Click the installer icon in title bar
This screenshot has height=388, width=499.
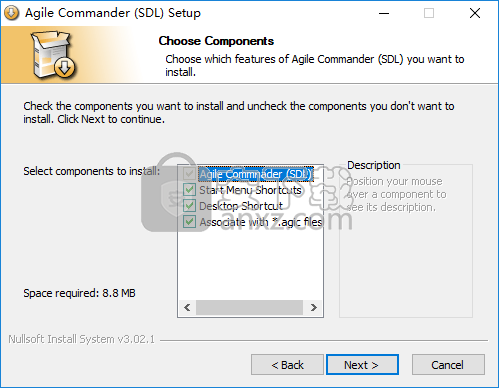coord(11,13)
